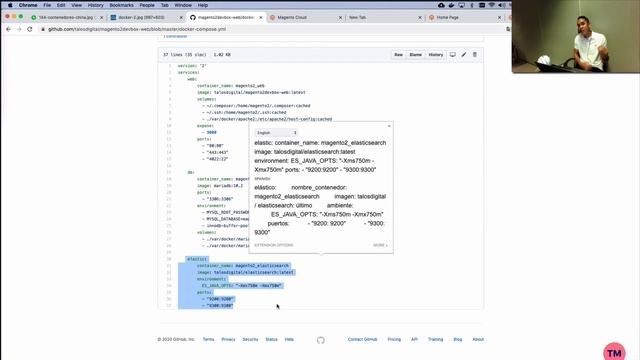Open Extension Options in translation popup
This screenshot has height=360, width=640.
274,245
